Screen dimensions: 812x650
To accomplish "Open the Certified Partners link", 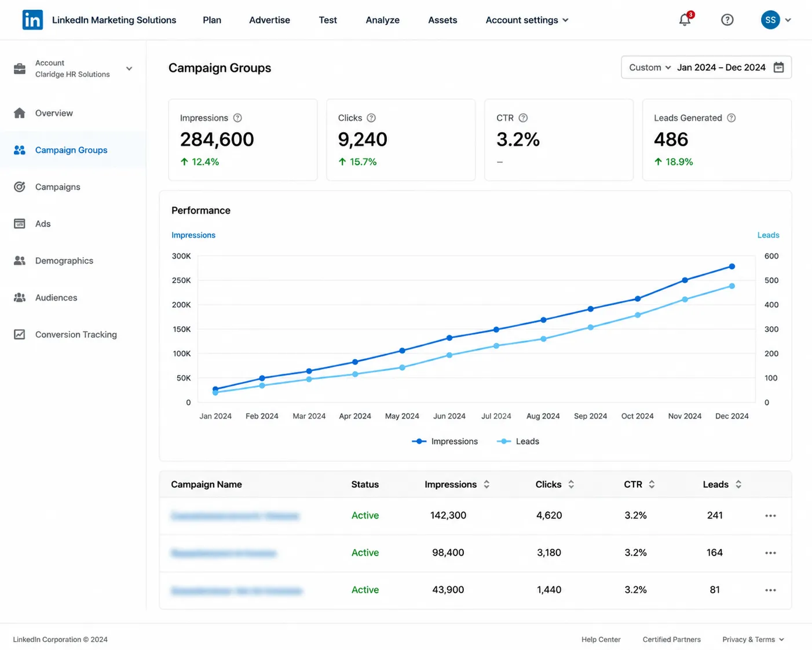I will (x=671, y=640).
